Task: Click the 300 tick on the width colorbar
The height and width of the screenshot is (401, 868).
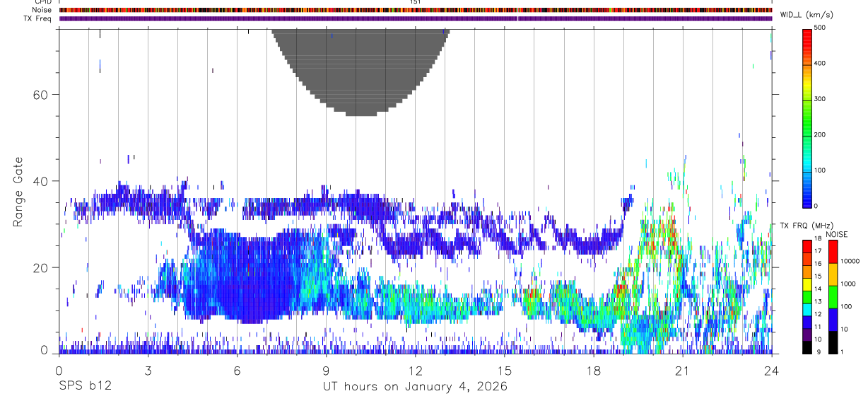Action: [x=820, y=99]
